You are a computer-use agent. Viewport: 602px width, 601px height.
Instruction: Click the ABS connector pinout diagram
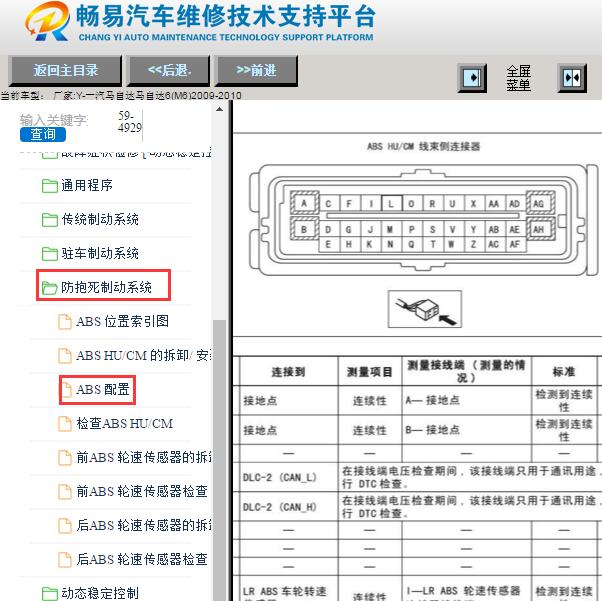coord(423,220)
